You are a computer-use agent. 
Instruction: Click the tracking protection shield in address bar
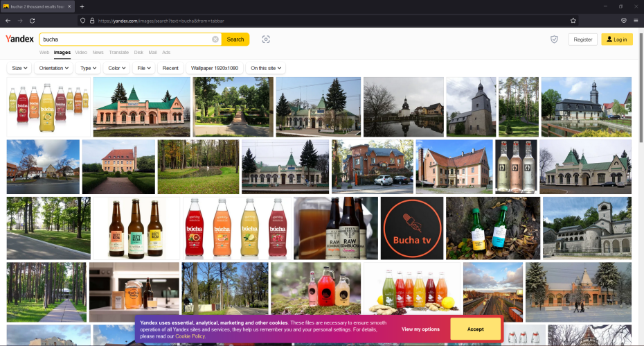(x=82, y=21)
